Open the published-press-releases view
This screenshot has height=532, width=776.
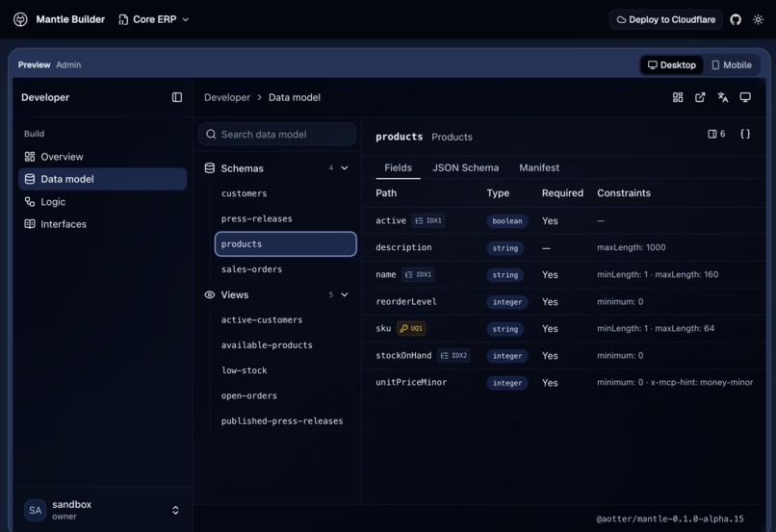pyautogui.click(x=286, y=420)
